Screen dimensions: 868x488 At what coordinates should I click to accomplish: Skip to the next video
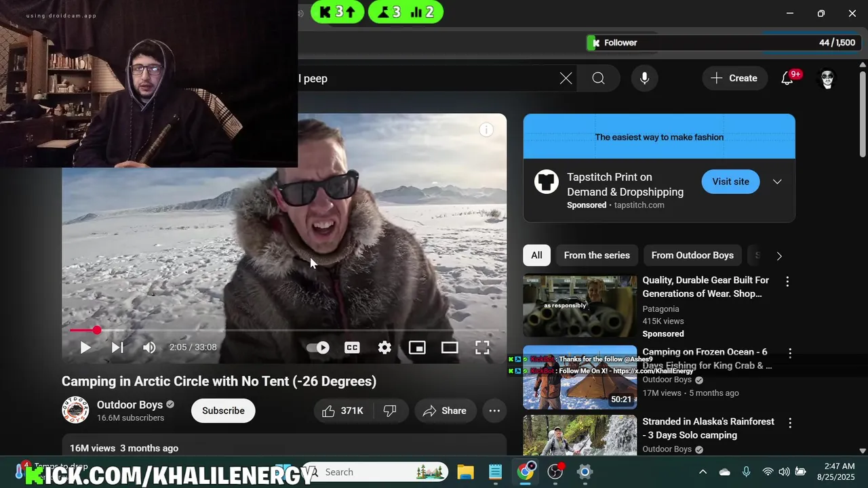pyautogui.click(x=117, y=348)
